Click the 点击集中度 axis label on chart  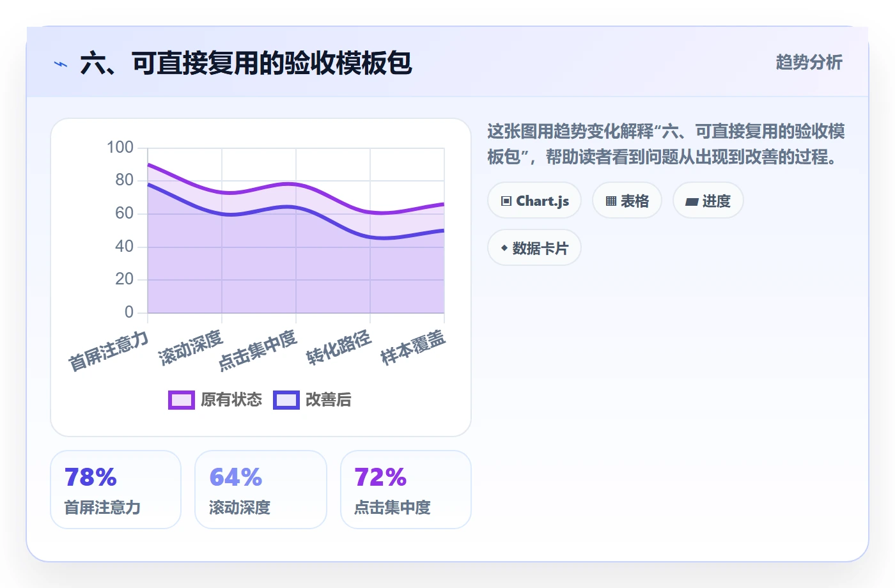pos(258,350)
